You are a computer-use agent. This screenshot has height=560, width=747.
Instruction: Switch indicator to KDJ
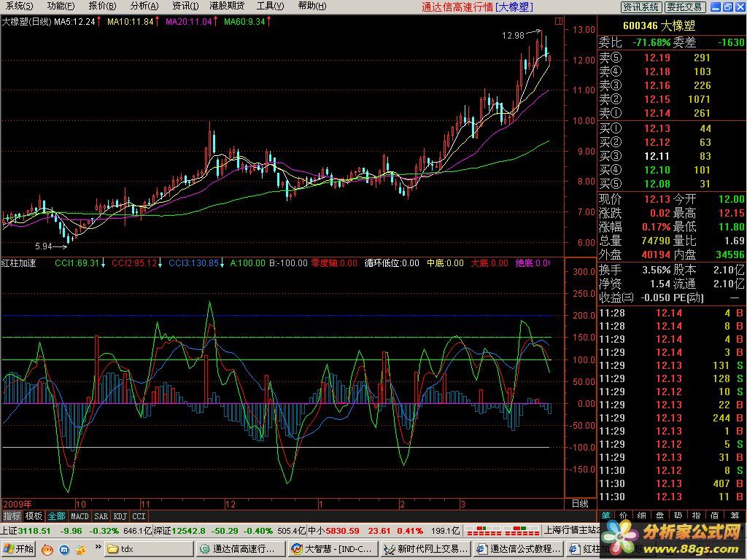click(120, 516)
